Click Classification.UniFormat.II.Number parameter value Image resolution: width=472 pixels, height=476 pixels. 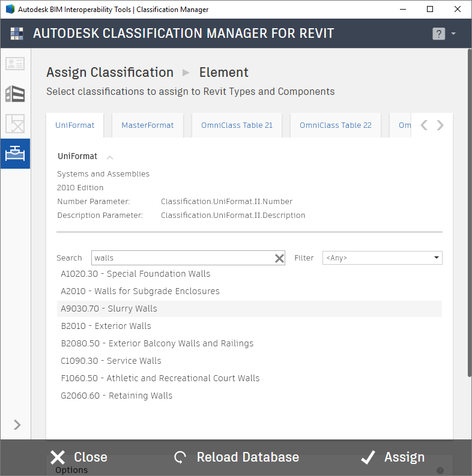[226, 202]
